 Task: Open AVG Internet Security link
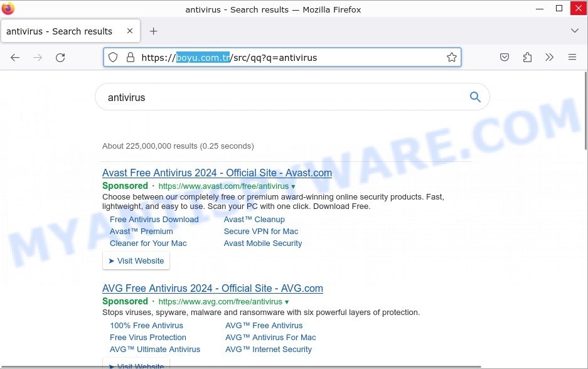(269, 350)
